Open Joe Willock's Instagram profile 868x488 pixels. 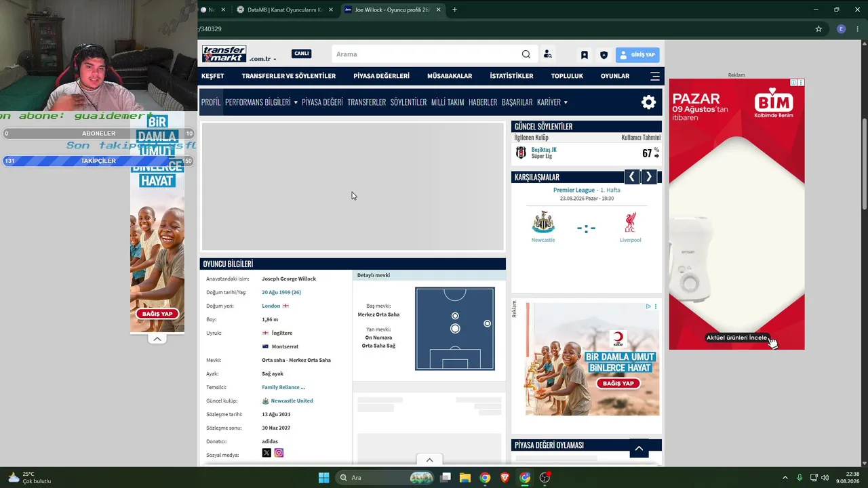point(279,453)
